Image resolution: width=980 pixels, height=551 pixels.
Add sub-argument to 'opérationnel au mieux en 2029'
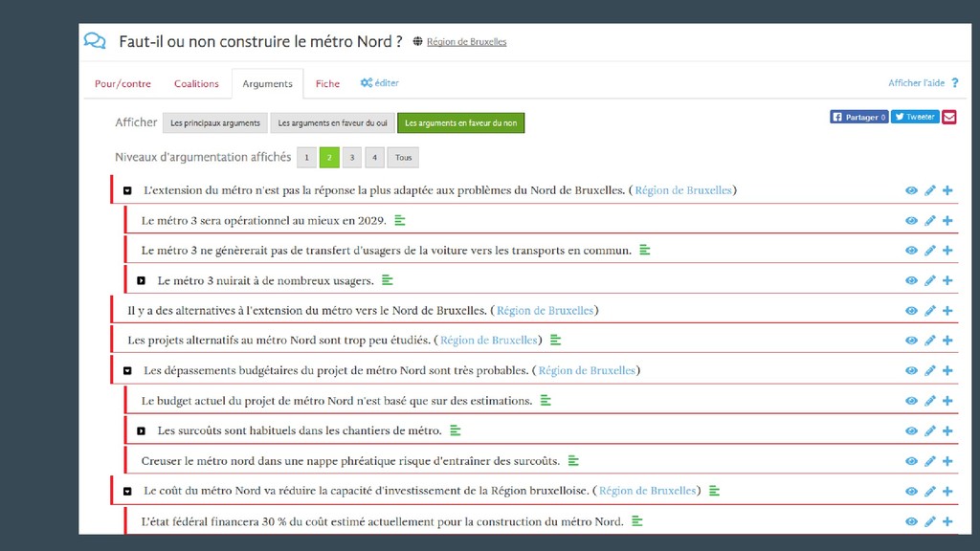(947, 221)
